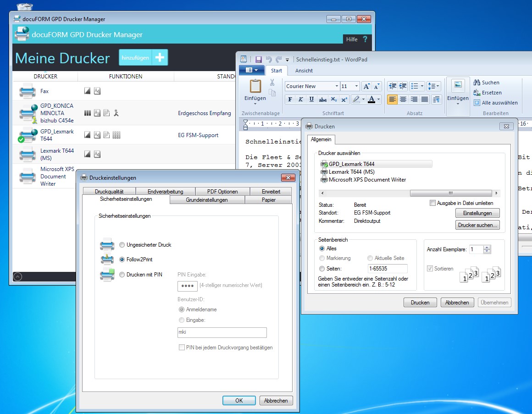The height and width of the screenshot is (414, 532).
Task: Click the plus icon to add a printer
Action: 160,58
